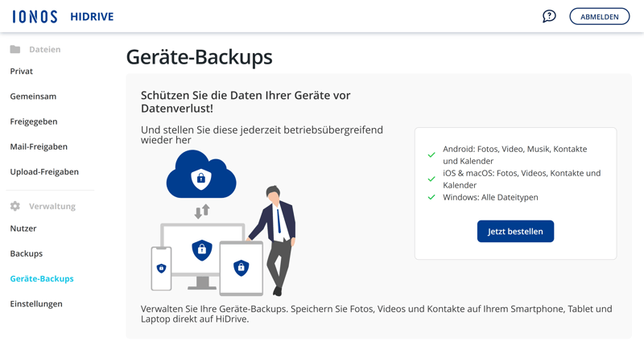644x362 pixels.
Task: Click the smartphone lock illustration
Action: coord(161,268)
